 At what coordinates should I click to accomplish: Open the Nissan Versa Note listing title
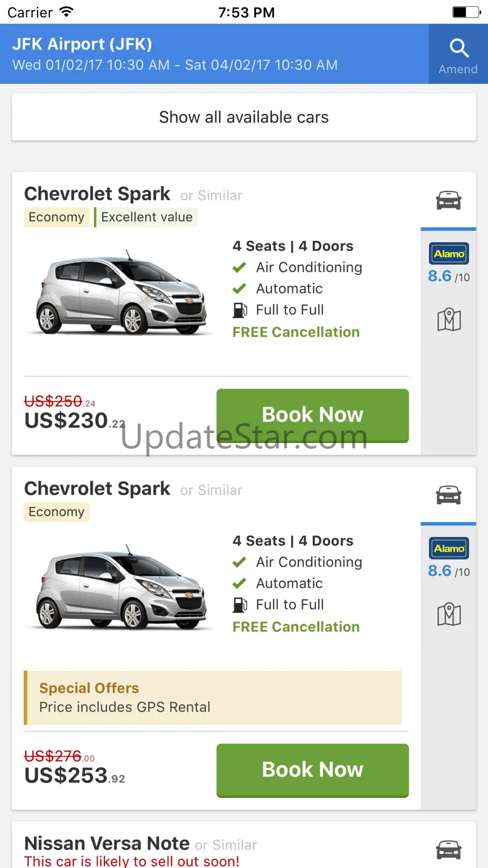point(107,843)
